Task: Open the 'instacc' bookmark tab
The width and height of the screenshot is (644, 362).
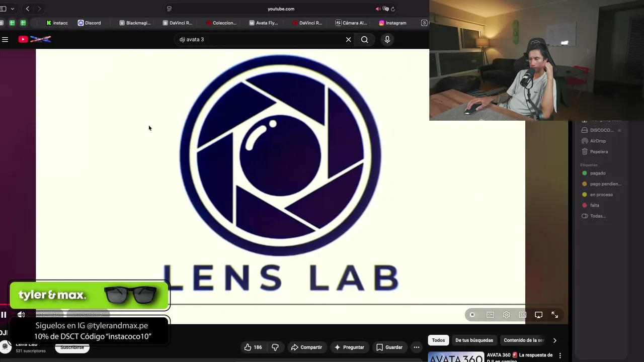Action: [x=57, y=23]
